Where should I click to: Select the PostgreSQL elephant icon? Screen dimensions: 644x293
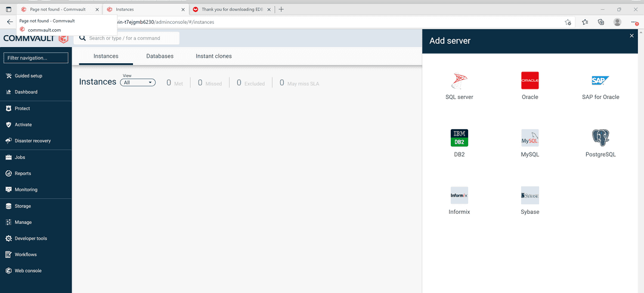(x=600, y=138)
